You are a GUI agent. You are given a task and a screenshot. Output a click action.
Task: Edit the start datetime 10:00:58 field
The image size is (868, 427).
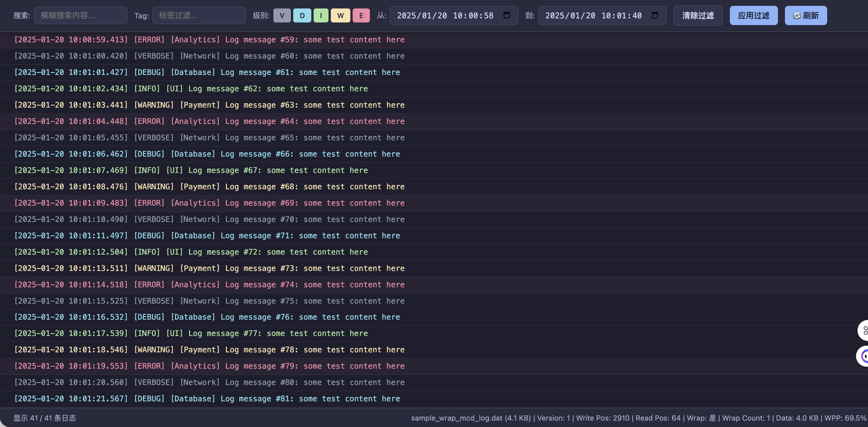(454, 15)
